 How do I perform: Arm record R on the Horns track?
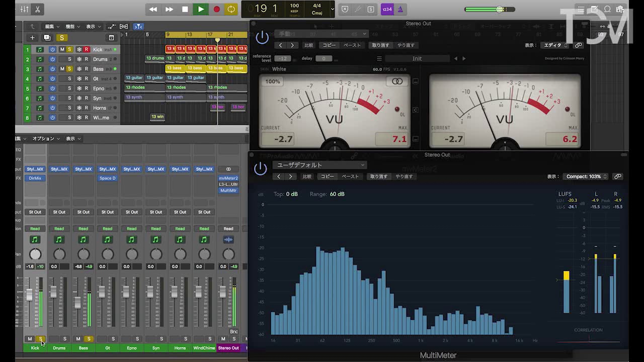tap(87, 108)
